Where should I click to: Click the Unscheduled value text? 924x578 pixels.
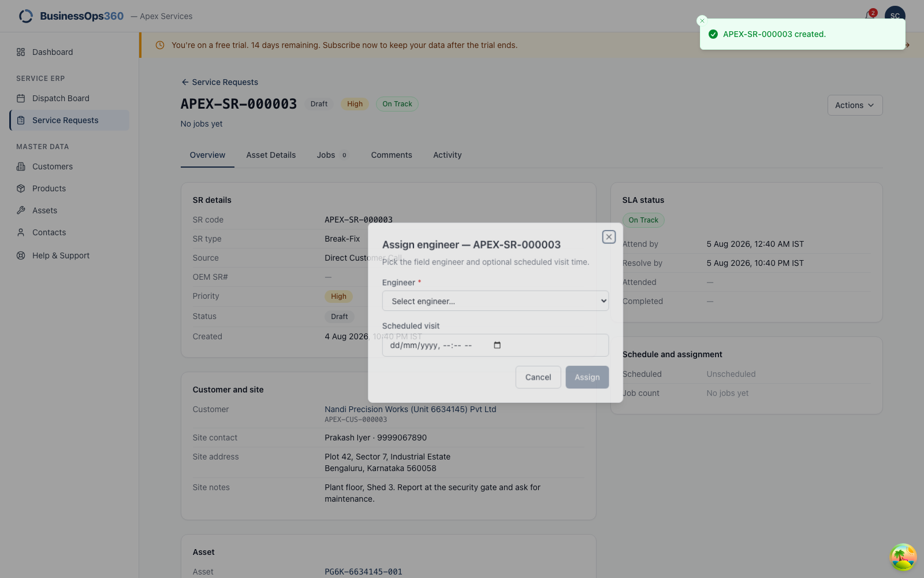tap(731, 374)
